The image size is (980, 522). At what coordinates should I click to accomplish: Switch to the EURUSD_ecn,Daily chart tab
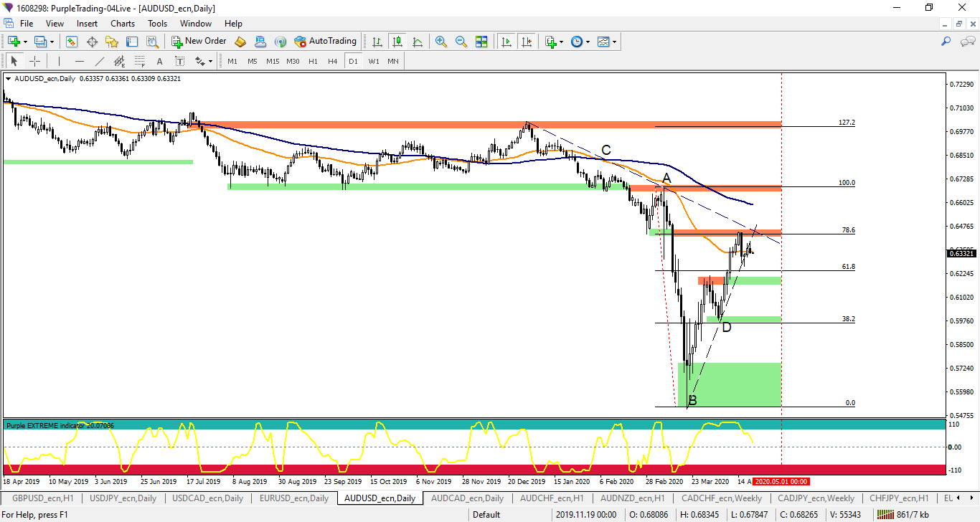pyautogui.click(x=294, y=498)
